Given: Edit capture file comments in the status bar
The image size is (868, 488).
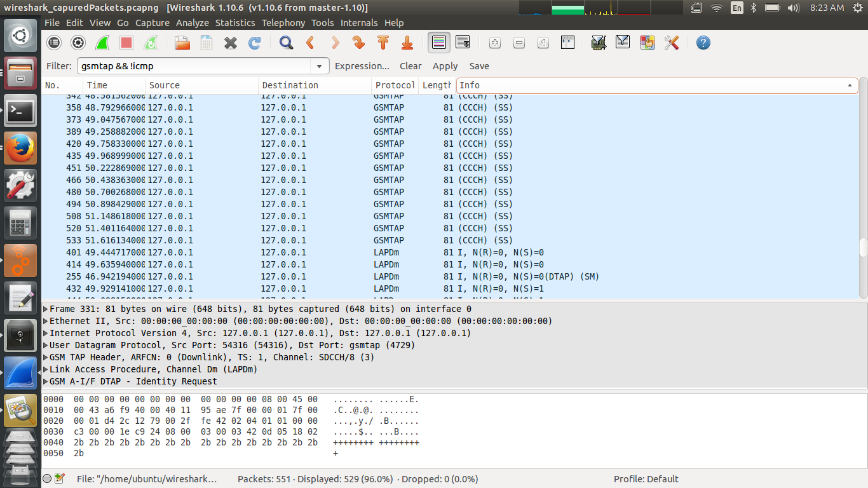Looking at the screenshot, I should click(60, 479).
